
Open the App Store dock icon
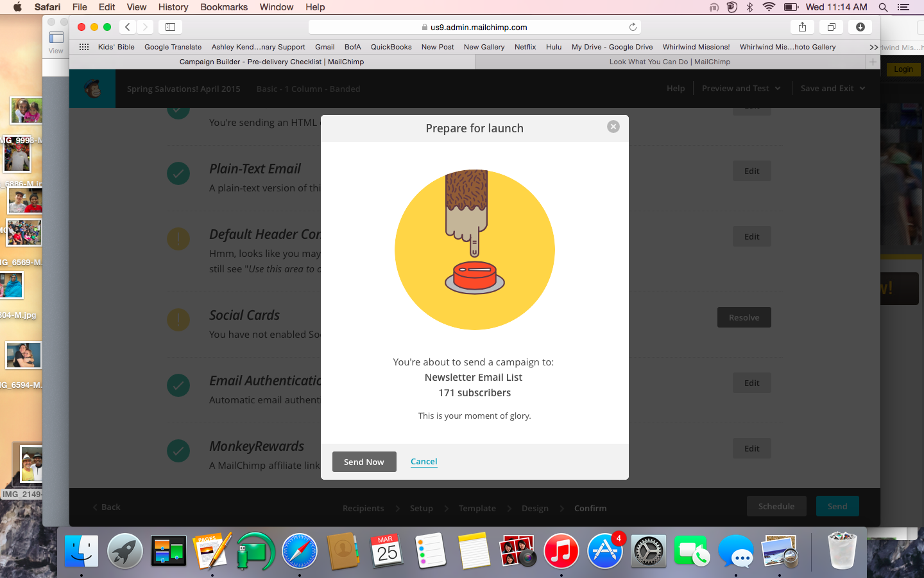pos(604,552)
